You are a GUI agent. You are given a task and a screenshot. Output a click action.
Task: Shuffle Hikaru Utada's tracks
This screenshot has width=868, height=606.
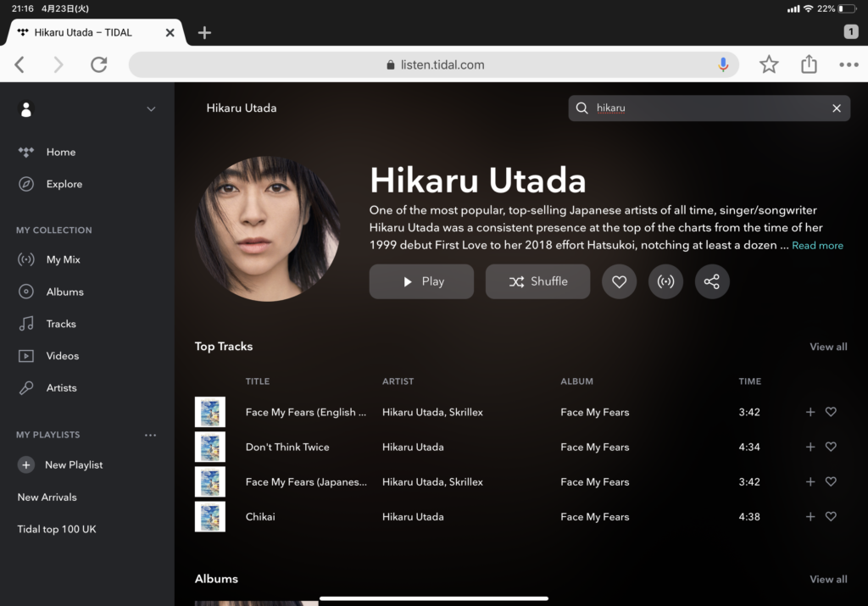click(x=537, y=281)
